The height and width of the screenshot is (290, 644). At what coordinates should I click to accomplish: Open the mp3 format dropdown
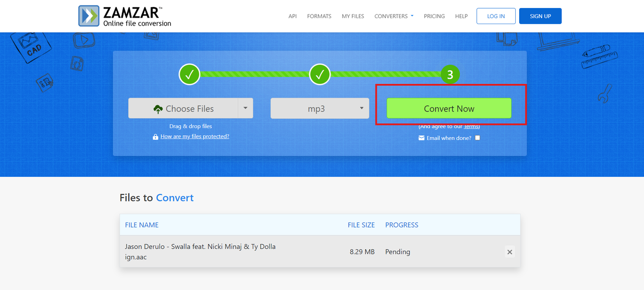coord(320,109)
